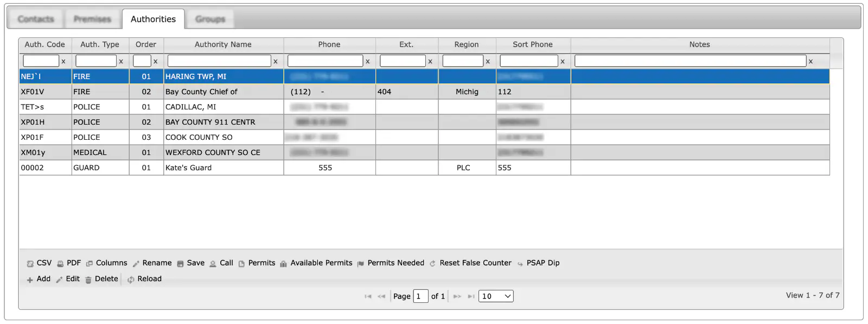The image size is (868, 324).
Task: Clear the Auth. Type filter
Action: point(121,62)
